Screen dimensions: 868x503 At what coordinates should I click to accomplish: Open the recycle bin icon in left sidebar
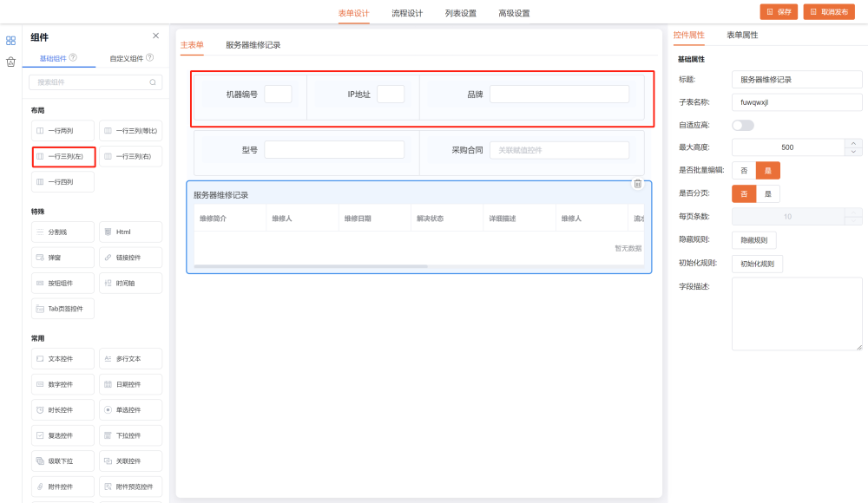pos(10,62)
